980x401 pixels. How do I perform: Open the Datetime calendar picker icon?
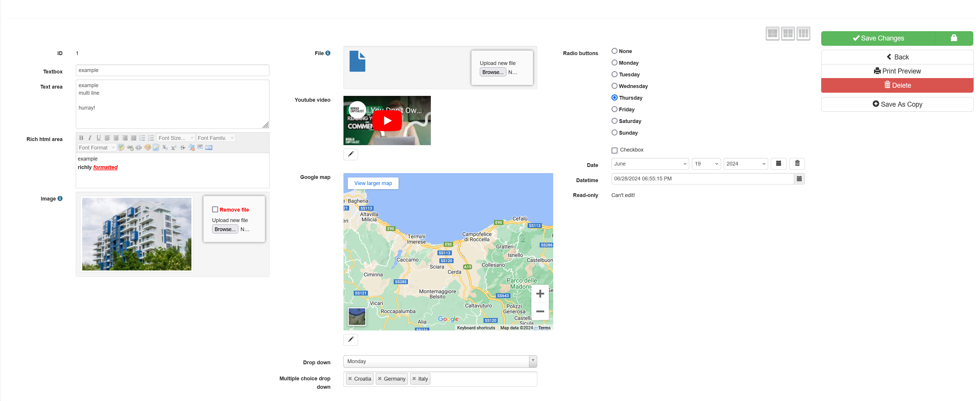(799, 179)
